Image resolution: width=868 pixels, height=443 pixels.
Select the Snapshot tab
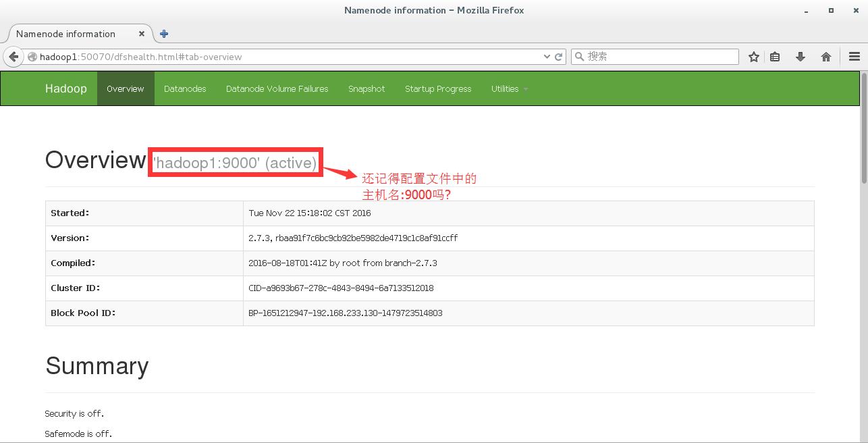(x=367, y=88)
